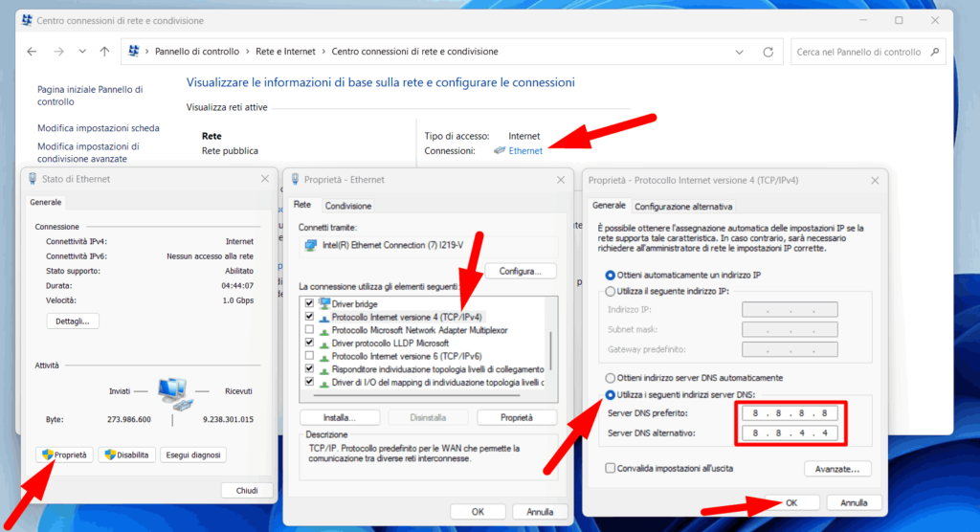This screenshot has height=532, width=980.
Task: Close the 'Proprietà - Ethernet' dialog
Action: (x=561, y=180)
